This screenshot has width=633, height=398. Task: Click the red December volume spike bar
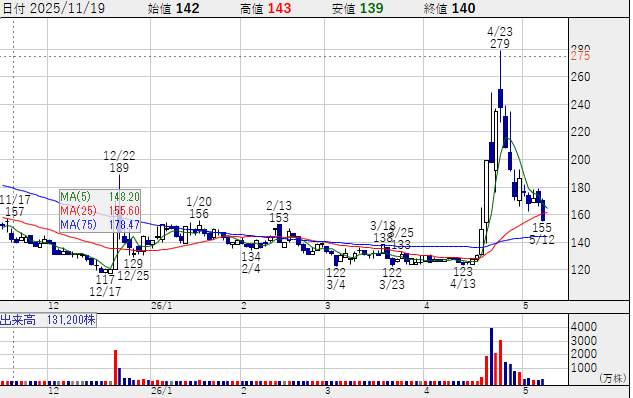(115, 367)
